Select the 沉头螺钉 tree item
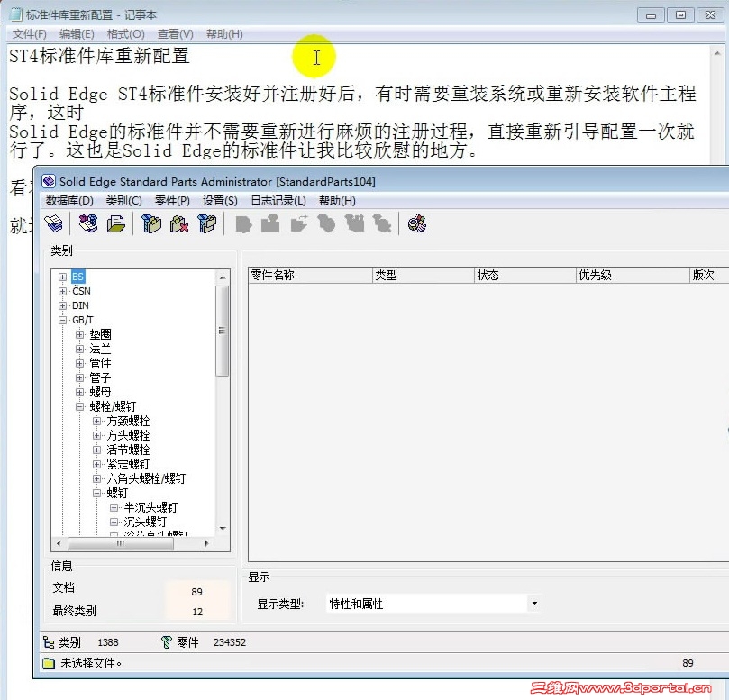 click(x=145, y=522)
